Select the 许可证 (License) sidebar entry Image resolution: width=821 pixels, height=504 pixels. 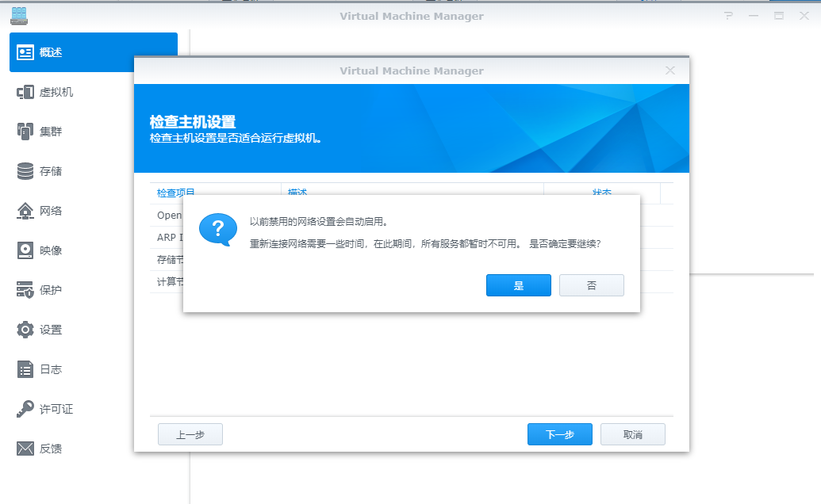click(x=49, y=408)
